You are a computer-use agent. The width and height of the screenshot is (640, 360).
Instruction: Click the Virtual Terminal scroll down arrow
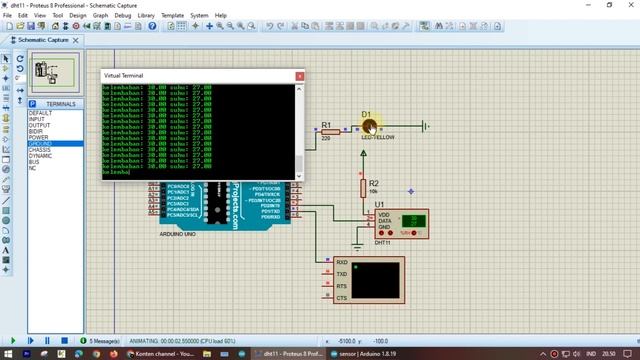[x=299, y=176]
